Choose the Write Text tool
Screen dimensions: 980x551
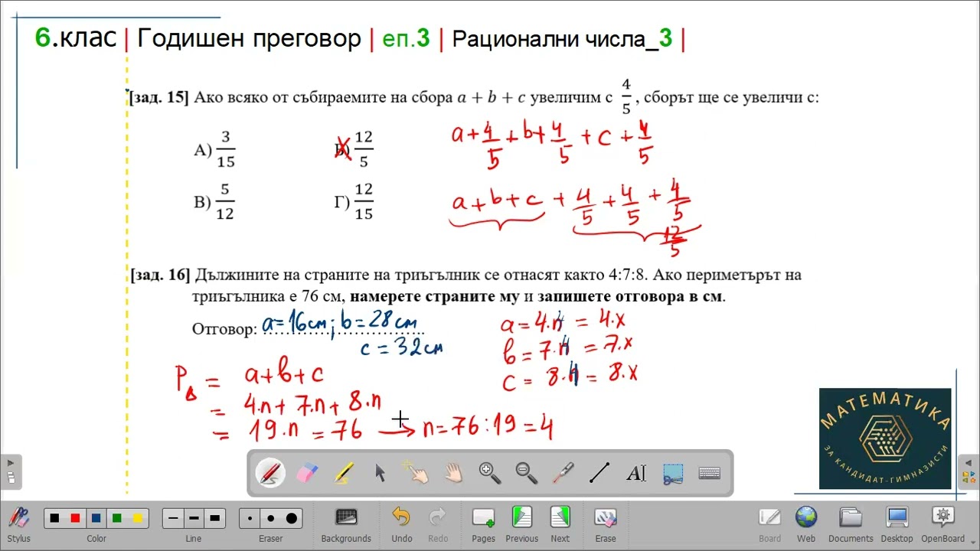(636, 473)
